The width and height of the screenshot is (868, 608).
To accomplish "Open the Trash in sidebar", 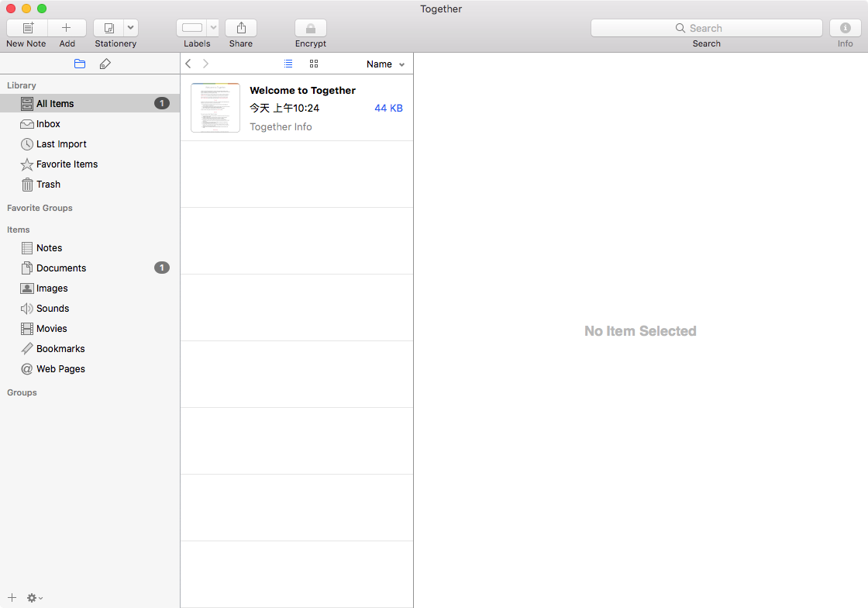I will pos(90,185).
